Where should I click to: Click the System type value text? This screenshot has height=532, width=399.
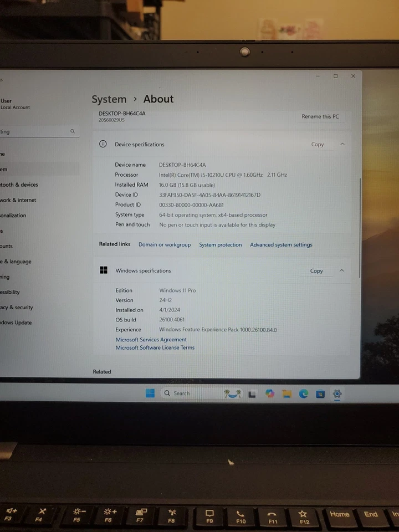pyautogui.click(x=213, y=215)
